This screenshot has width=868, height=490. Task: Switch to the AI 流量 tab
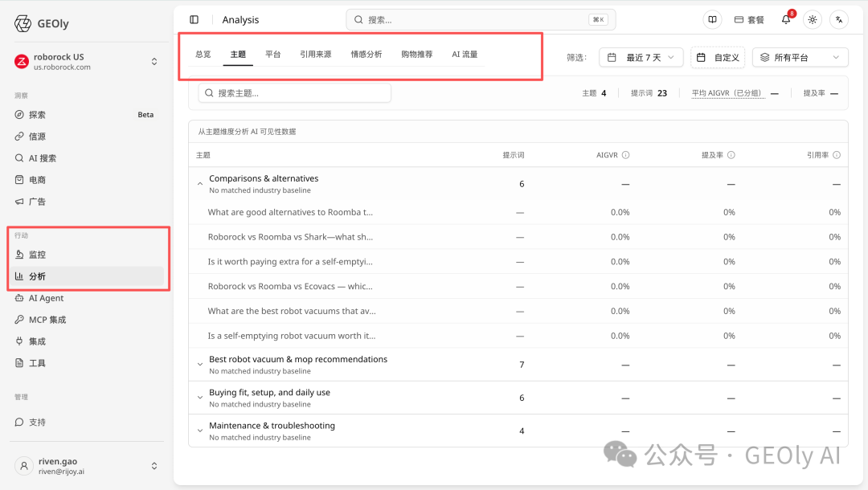click(x=465, y=54)
